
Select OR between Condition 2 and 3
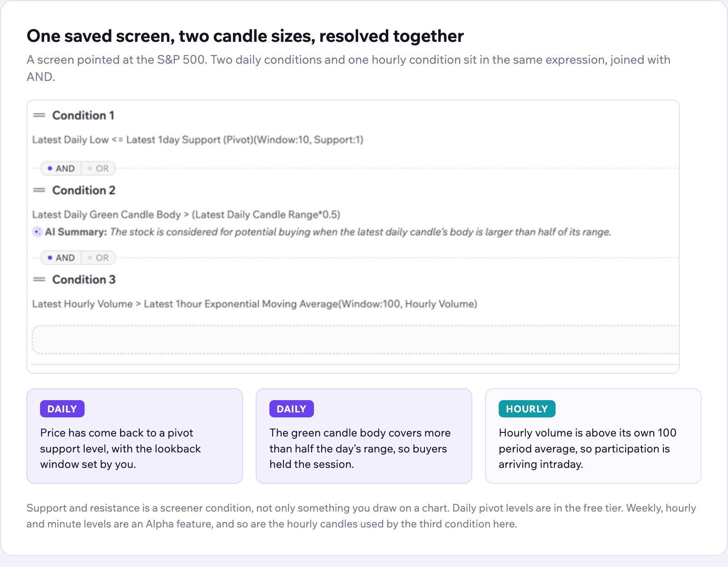(98, 258)
